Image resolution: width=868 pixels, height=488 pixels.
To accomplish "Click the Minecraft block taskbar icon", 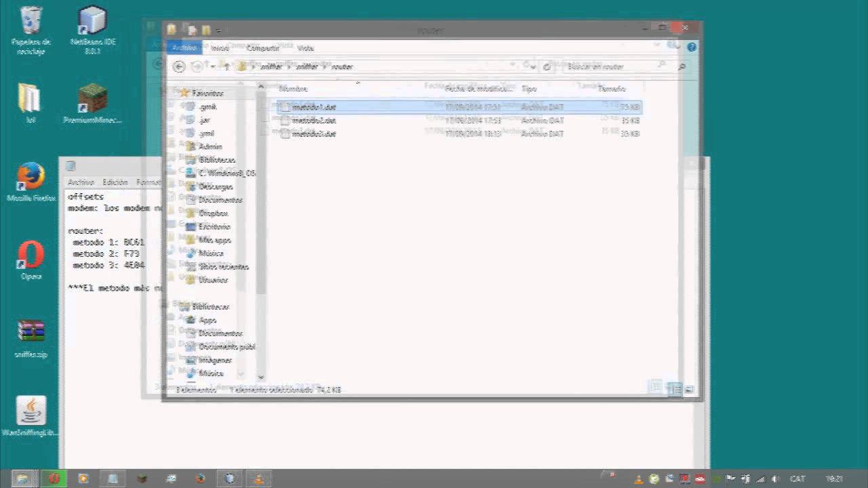I will tap(142, 479).
